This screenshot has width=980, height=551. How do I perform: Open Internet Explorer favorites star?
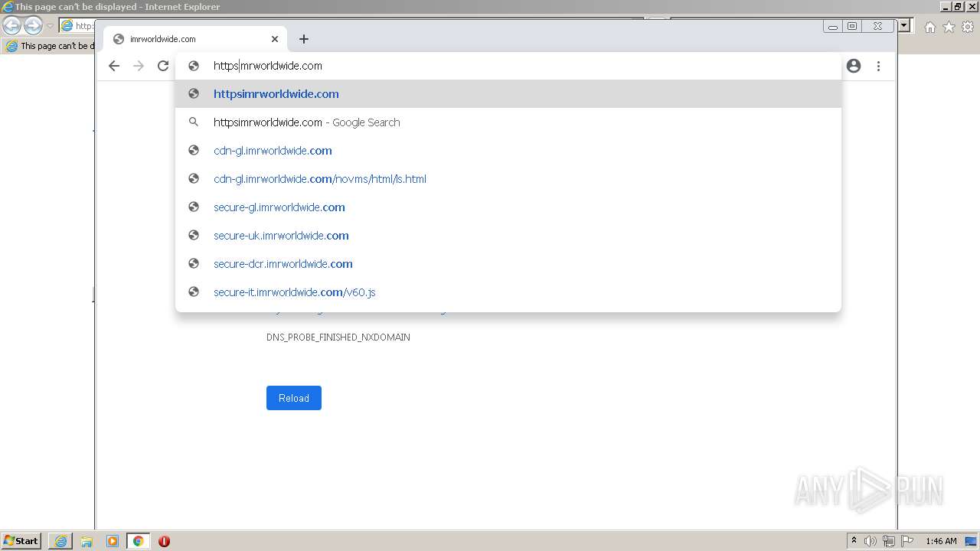(x=949, y=27)
